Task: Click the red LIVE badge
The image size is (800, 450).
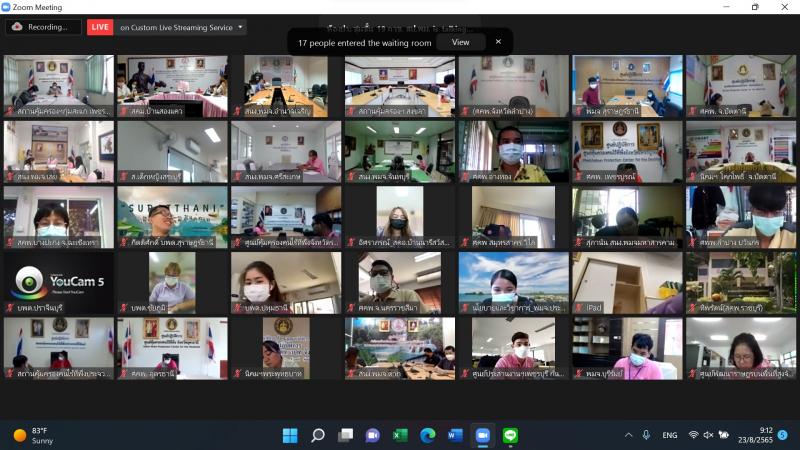Action: coord(100,27)
